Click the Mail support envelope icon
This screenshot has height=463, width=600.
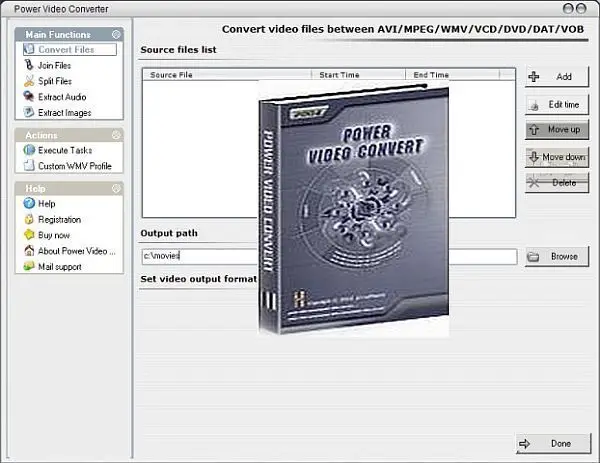pos(29,266)
